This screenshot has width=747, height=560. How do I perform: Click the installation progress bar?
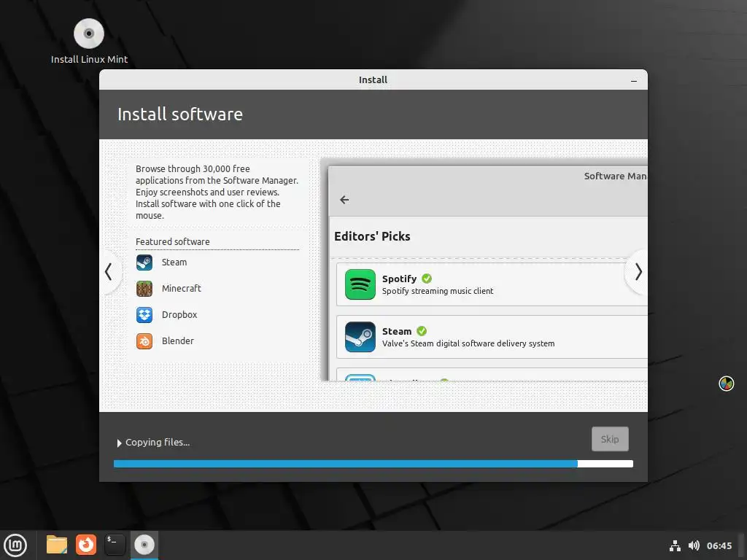click(x=373, y=464)
